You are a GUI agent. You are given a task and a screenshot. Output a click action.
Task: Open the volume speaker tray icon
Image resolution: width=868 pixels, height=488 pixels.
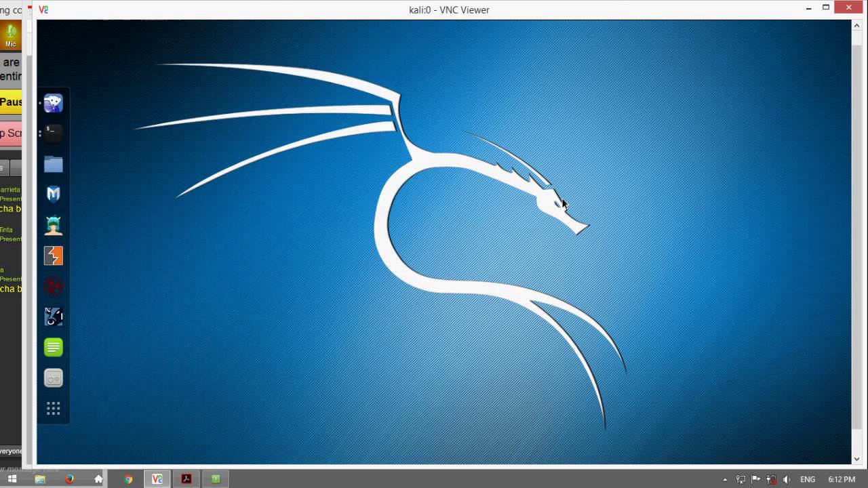point(787,480)
